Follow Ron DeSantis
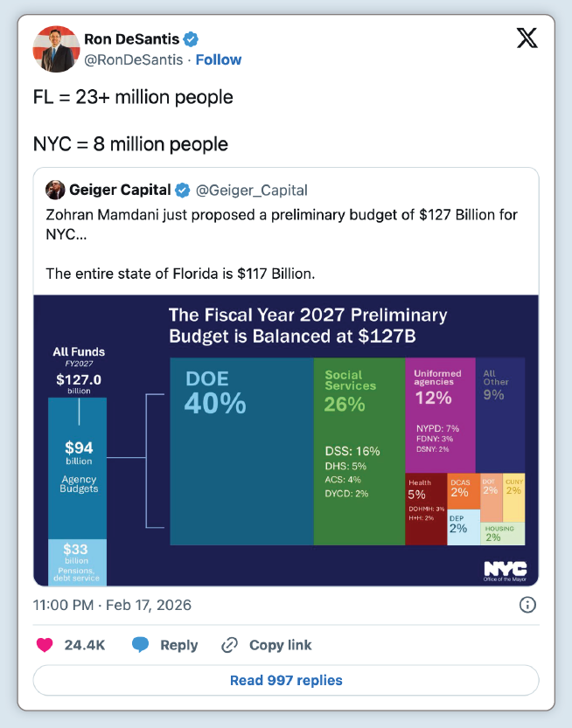 (x=219, y=59)
